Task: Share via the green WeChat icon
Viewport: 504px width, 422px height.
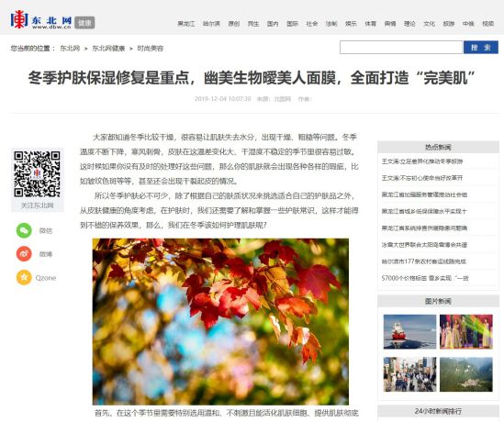Action: 24,230
